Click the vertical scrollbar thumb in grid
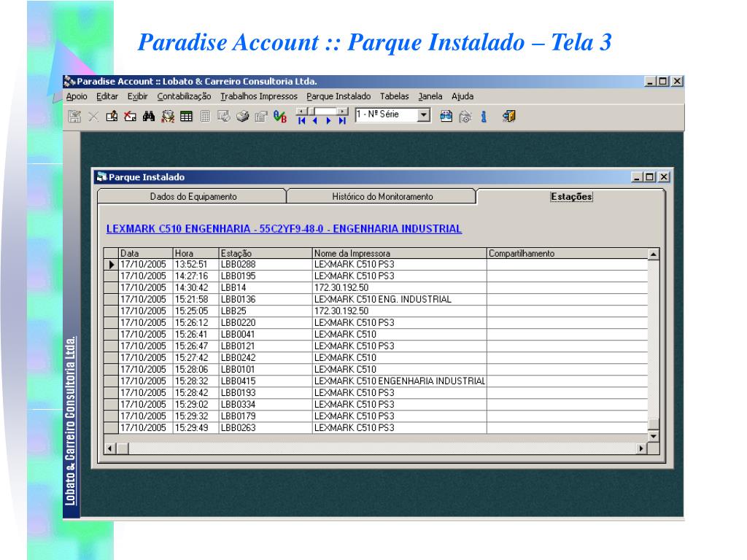Viewport: 747px width, 560px height. pos(654,424)
